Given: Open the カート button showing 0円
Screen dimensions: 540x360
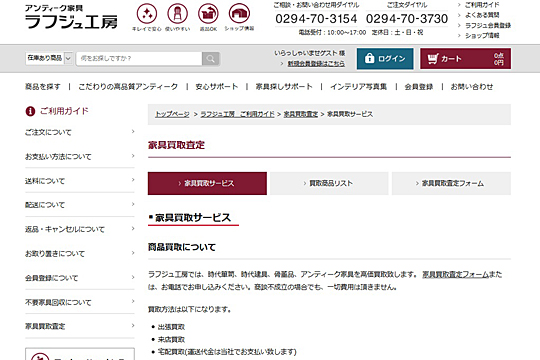Looking at the screenshot, I should pyautogui.click(x=465, y=59).
